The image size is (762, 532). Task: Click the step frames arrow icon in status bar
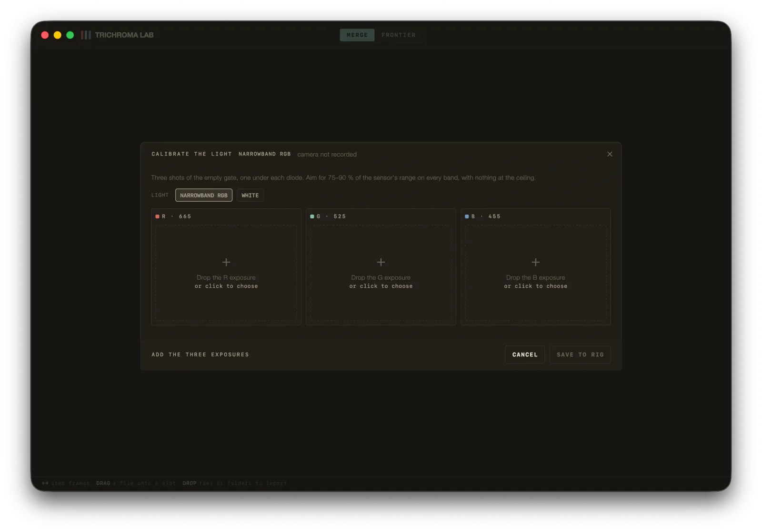[45, 483]
